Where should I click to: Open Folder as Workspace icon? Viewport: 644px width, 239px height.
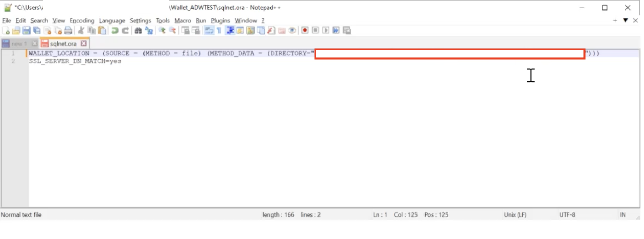tap(282, 30)
